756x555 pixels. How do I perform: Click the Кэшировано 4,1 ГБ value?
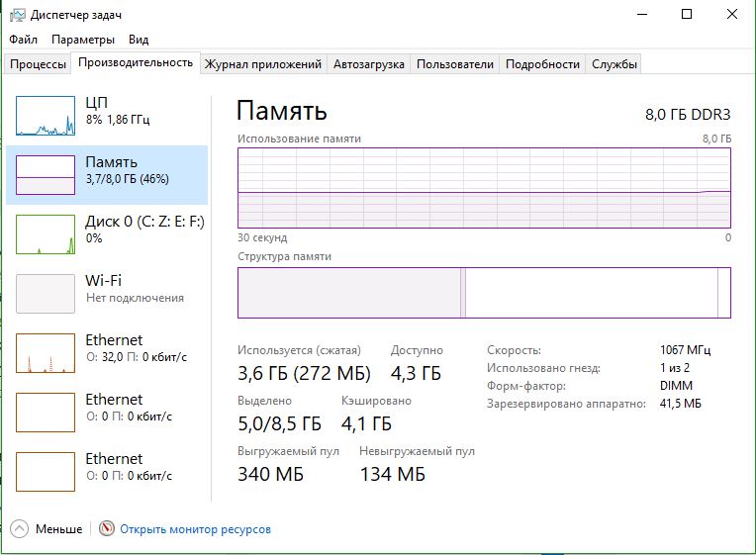pos(366,423)
